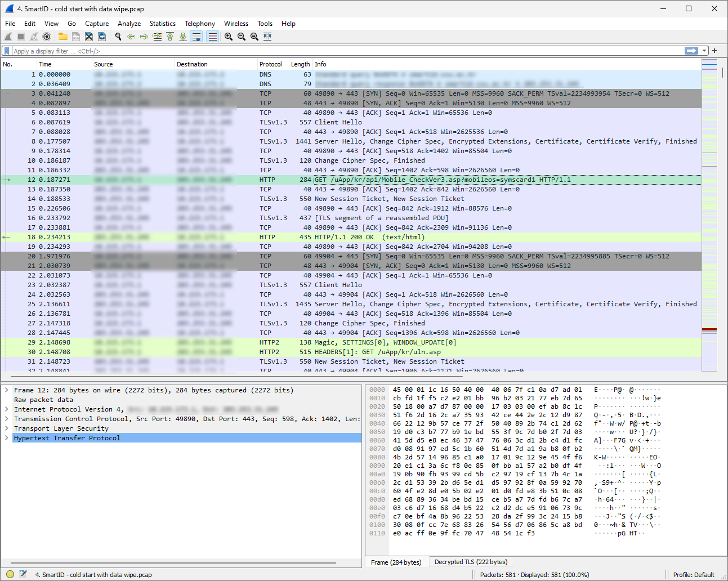
Task: Open the Capture menu
Action: [97, 24]
